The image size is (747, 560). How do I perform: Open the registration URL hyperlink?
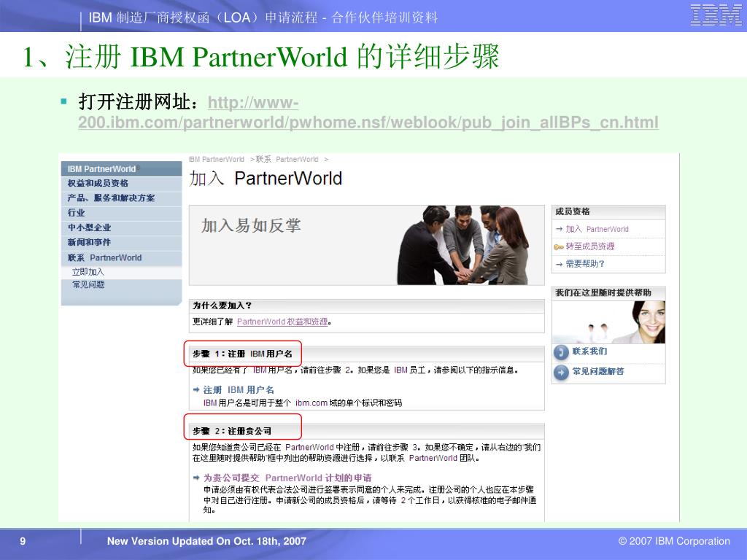368,113
